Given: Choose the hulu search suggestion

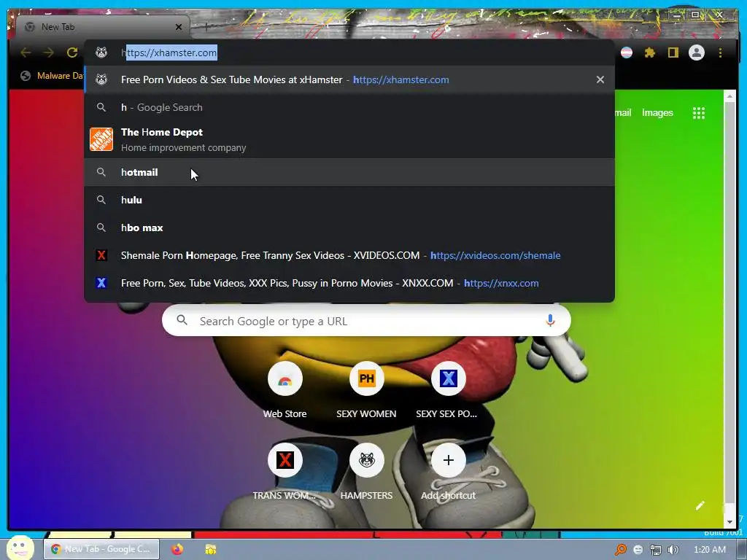Looking at the screenshot, I should click(349, 200).
